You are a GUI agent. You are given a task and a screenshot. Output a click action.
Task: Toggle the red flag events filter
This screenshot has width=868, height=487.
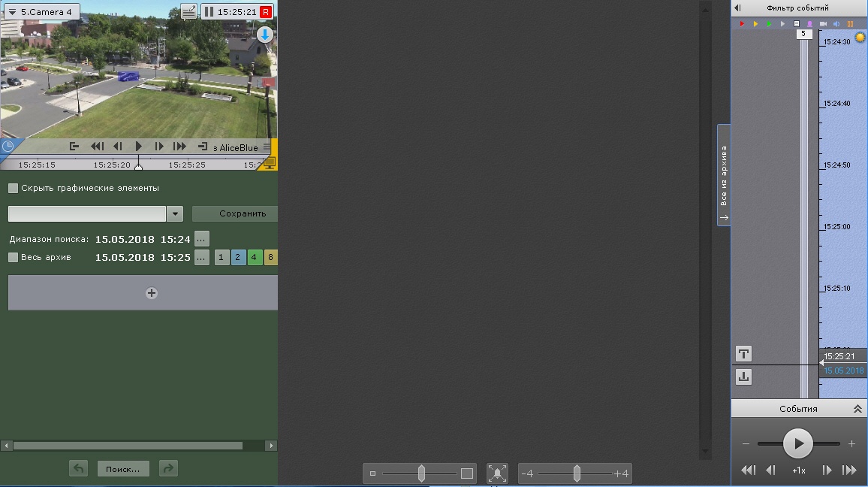click(742, 24)
